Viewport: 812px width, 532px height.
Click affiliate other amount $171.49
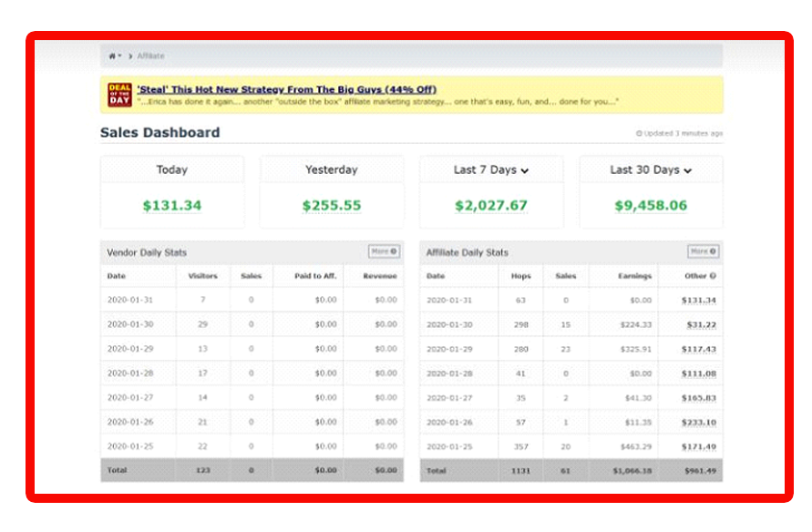pos(699,446)
